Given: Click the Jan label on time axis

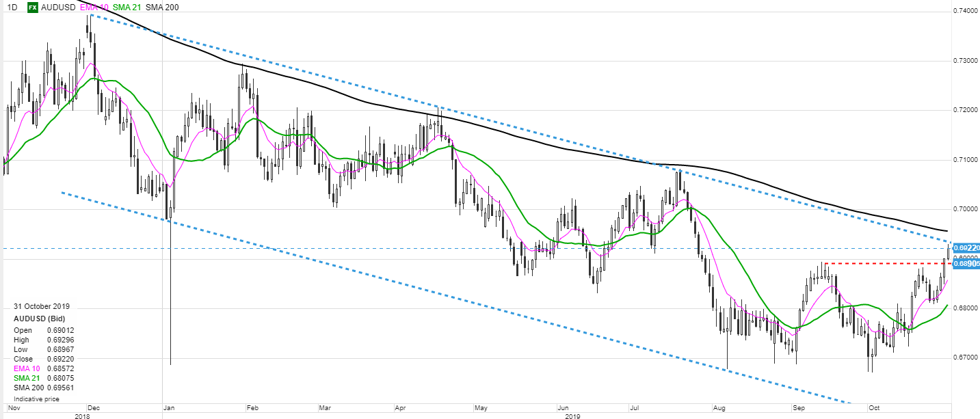Looking at the screenshot, I should tap(168, 407).
